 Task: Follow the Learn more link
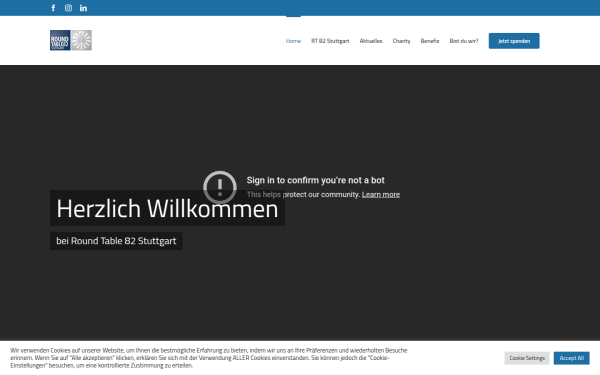(381, 194)
